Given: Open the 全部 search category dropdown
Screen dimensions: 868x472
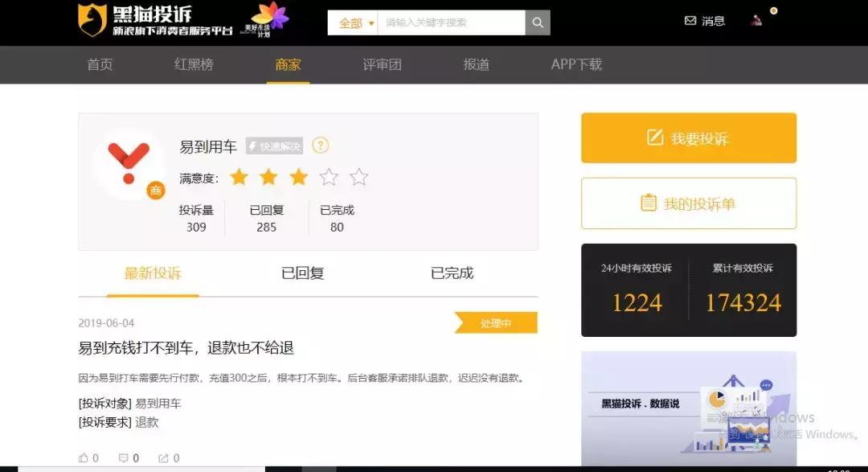Looking at the screenshot, I should tap(352, 23).
